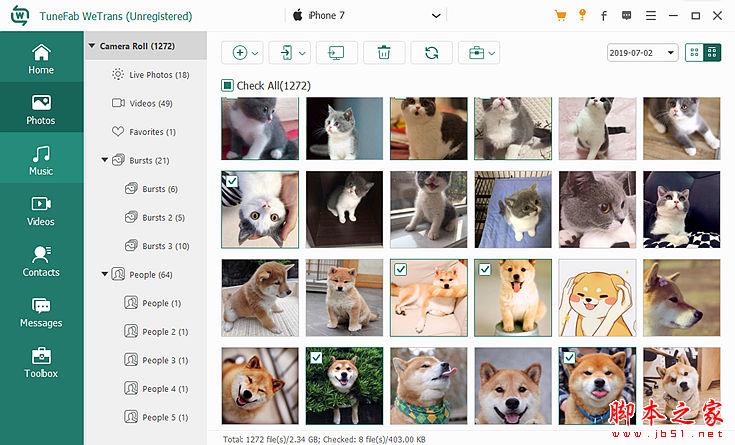Image resolution: width=735 pixels, height=445 pixels.
Task: Uncheck the Shiba in green bush checkbox
Action: click(x=316, y=358)
